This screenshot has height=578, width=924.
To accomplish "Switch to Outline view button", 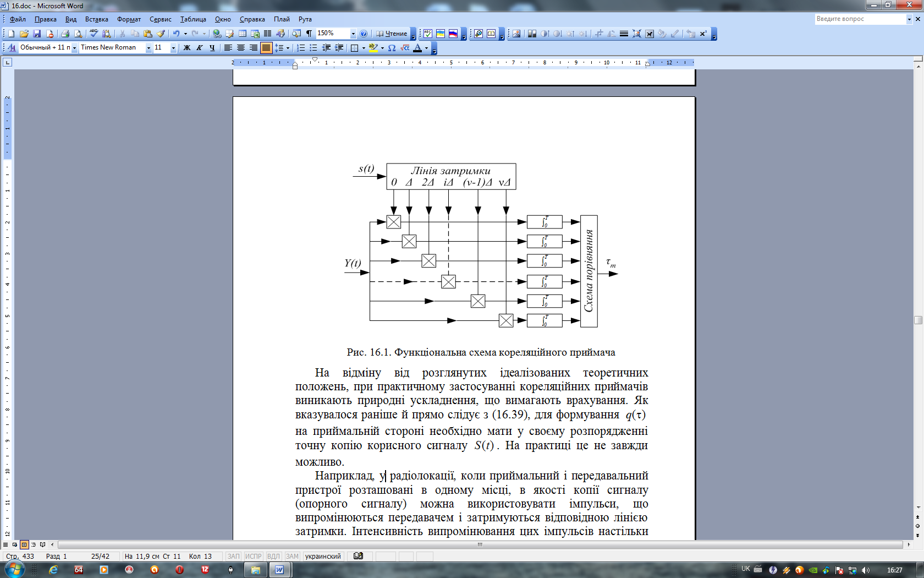I will tap(34, 545).
